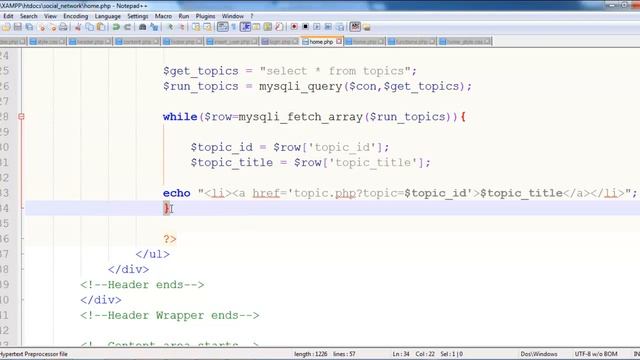This screenshot has width=640, height=360.
Task: Select the active home.php tab
Action: click(x=321, y=42)
